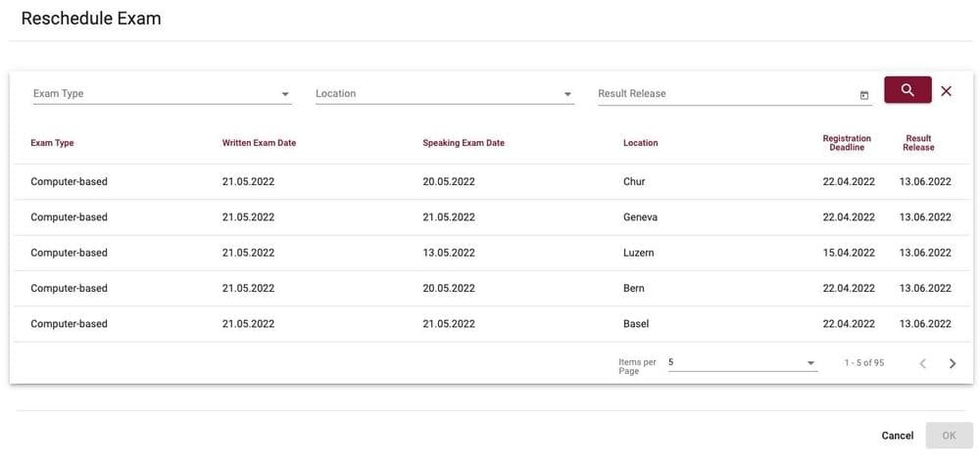Screen dimensions: 980x468
Task: Click the Result Release input field
Action: point(725,94)
